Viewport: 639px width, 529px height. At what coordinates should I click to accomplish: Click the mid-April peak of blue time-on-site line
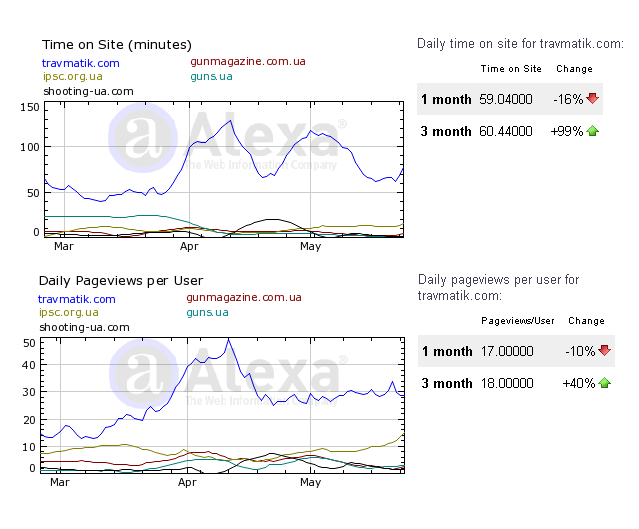231,121
